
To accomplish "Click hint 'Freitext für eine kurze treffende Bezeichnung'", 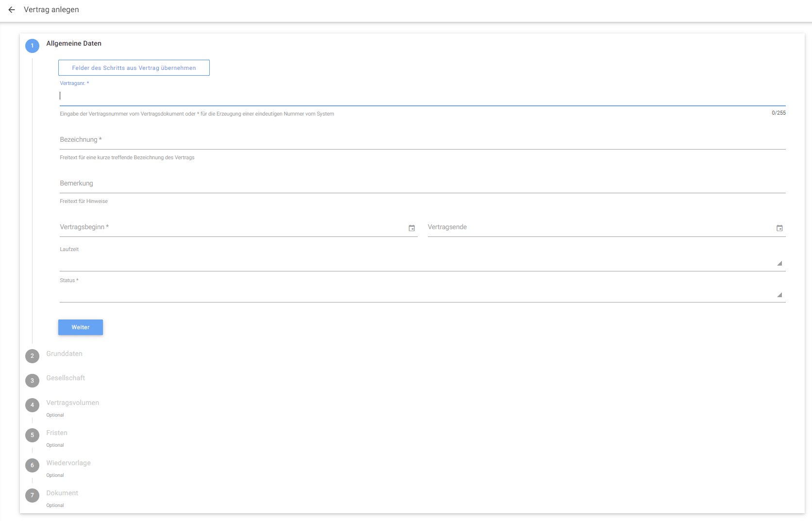I will (127, 157).
